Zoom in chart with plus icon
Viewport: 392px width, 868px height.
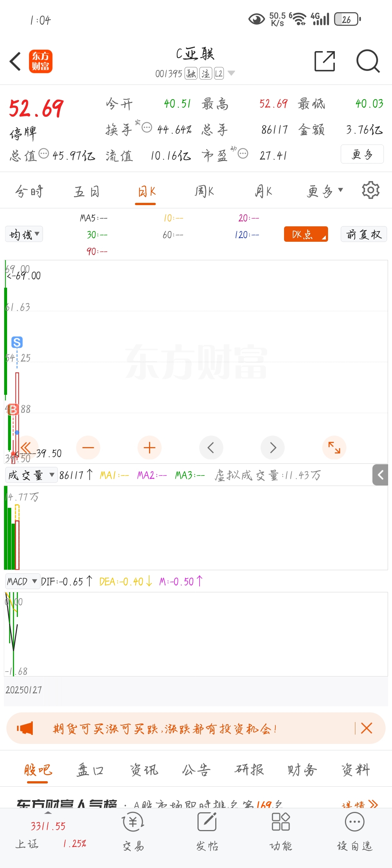[149, 448]
